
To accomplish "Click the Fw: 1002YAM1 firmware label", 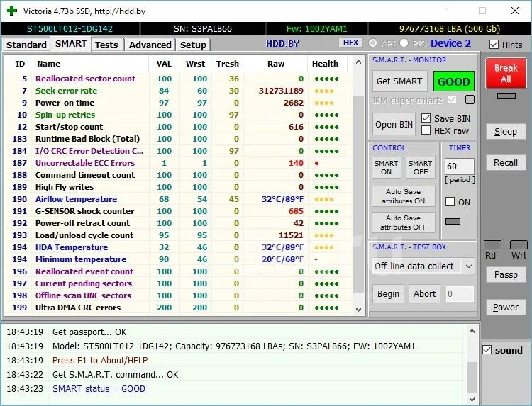I will pyautogui.click(x=316, y=29).
